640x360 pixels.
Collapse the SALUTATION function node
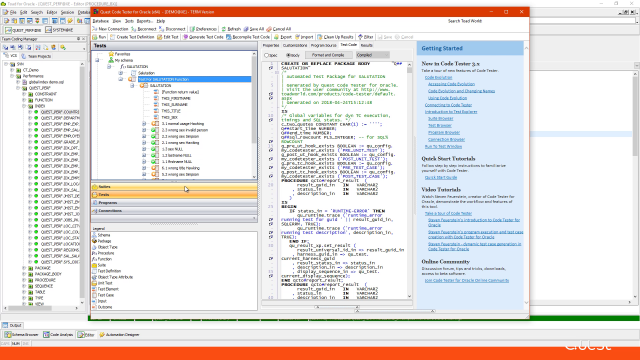pos(109,67)
